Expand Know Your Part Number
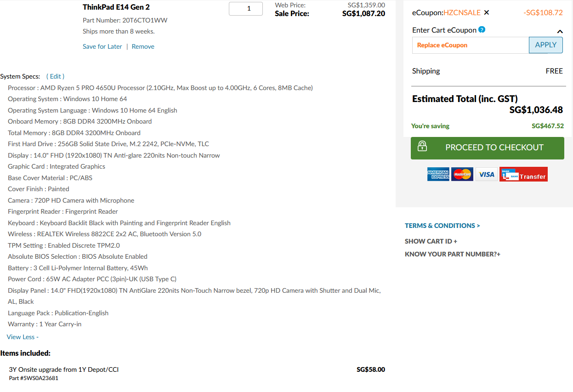This screenshot has height=392, width=573. pos(453,254)
